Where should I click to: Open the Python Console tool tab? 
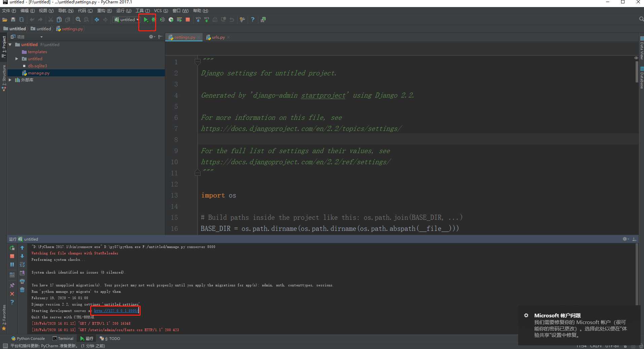(x=28, y=339)
